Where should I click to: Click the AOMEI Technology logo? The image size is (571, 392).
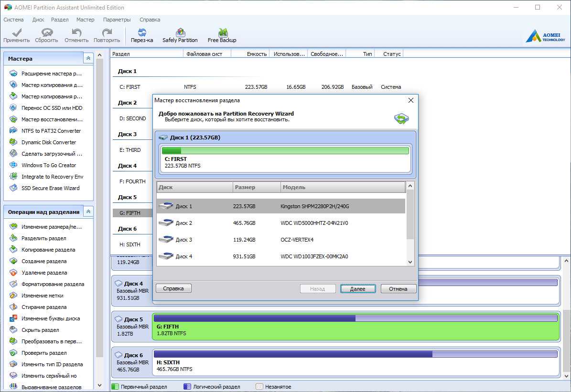point(546,36)
